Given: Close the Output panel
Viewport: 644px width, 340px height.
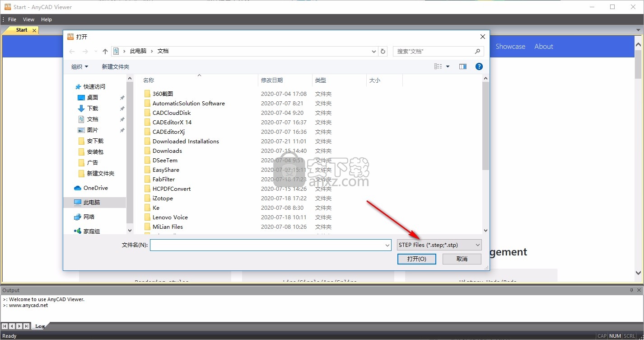Looking at the screenshot, I should tap(638, 290).
